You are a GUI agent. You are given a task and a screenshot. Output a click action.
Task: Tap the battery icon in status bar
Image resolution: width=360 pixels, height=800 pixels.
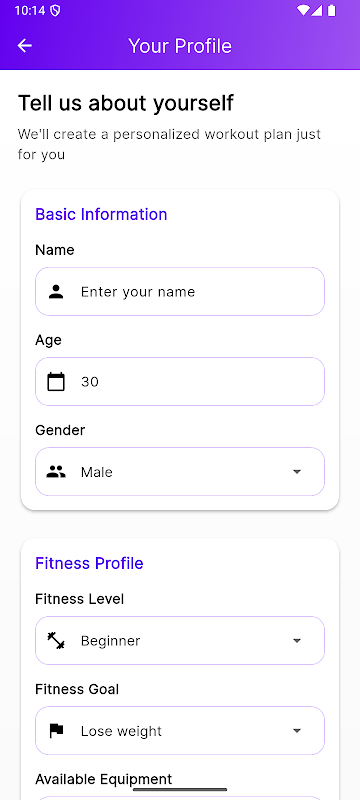332,10
